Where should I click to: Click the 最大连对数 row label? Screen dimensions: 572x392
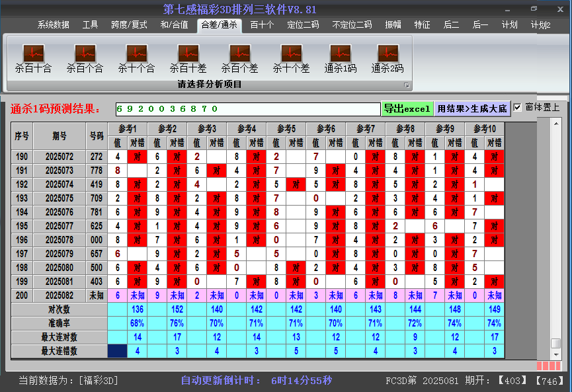coord(59,337)
